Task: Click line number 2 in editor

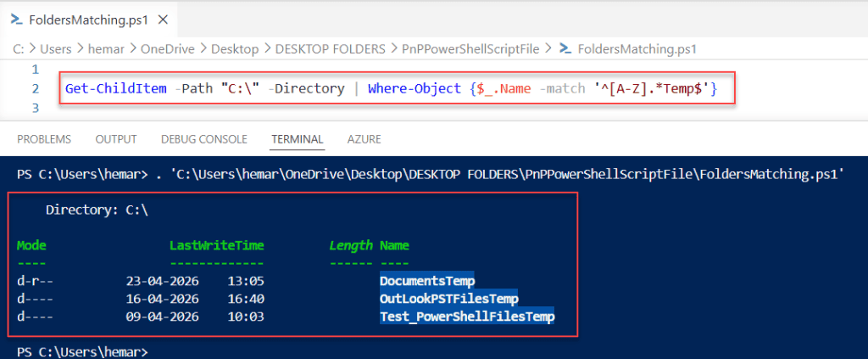Action: click(36, 88)
